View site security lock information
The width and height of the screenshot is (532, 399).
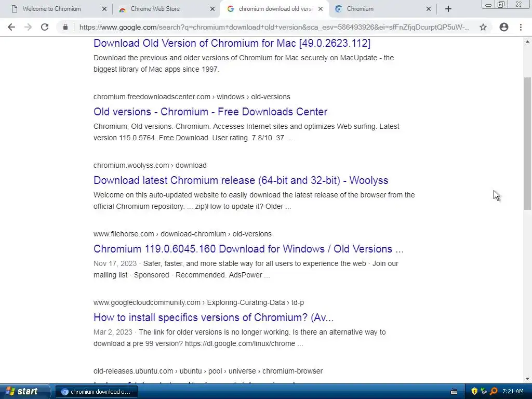(65, 27)
